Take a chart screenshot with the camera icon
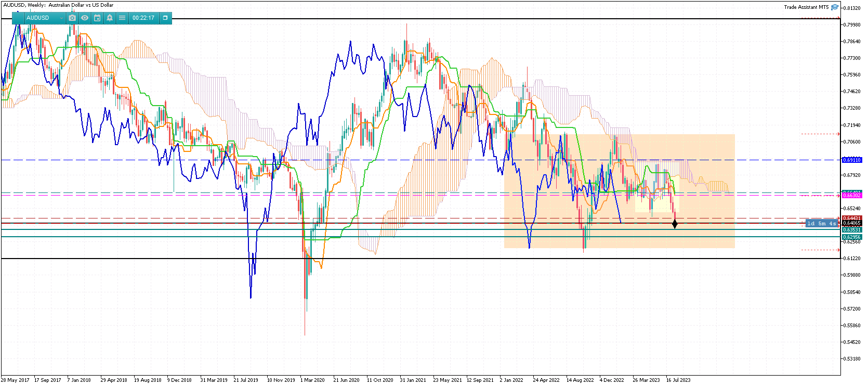868x386 pixels. 72,18
